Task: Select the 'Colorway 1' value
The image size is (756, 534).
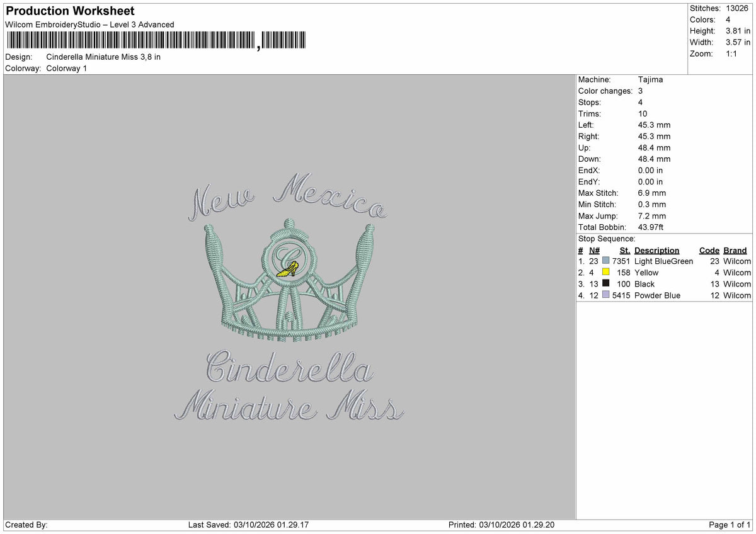Action: pos(67,68)
